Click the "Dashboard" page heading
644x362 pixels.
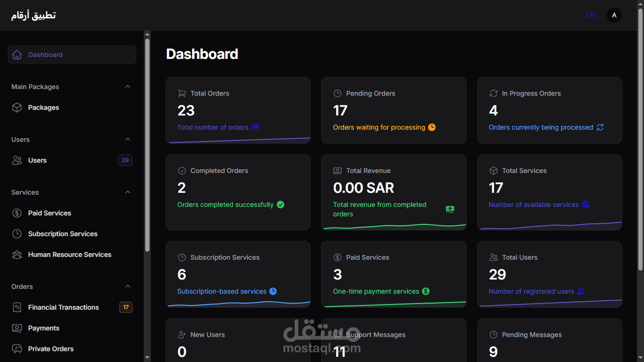pos(202,54)
